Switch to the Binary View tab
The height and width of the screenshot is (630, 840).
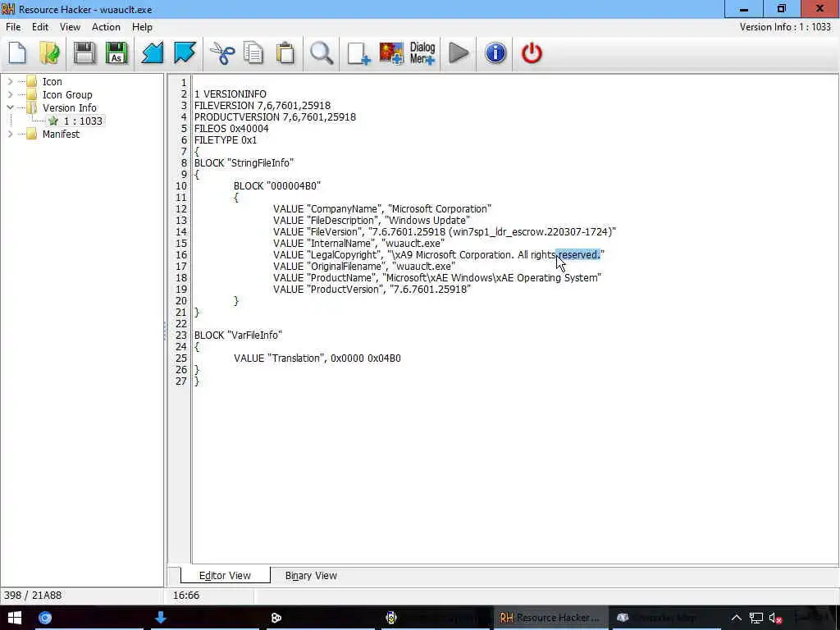311,575
